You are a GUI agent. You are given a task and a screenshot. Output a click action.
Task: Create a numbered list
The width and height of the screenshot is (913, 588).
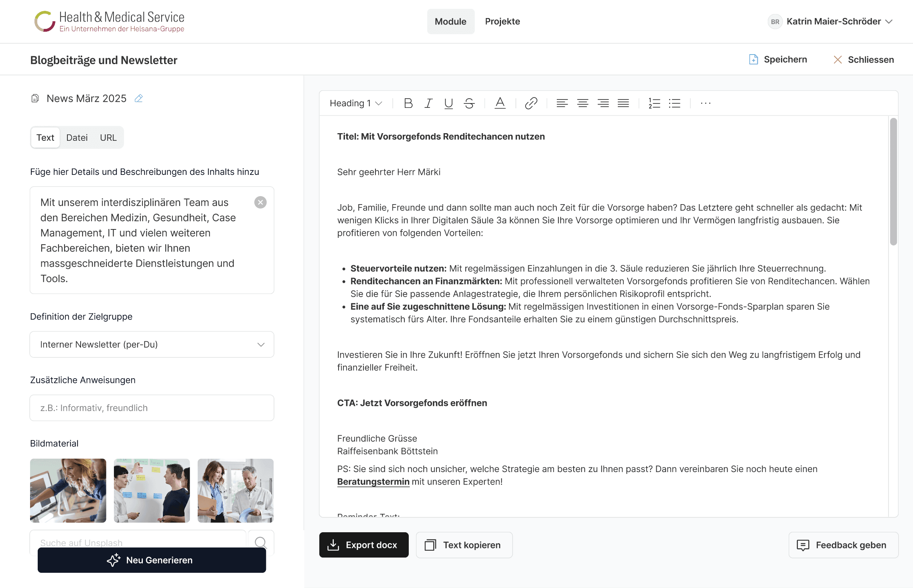click(x=654, y=103)
